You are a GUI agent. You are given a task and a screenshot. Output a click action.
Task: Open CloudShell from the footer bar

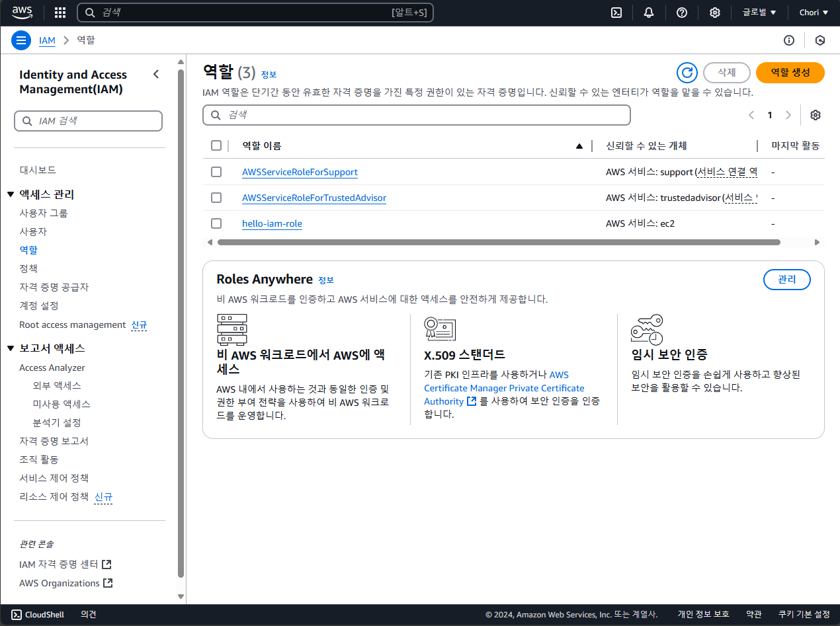[38, 615]
